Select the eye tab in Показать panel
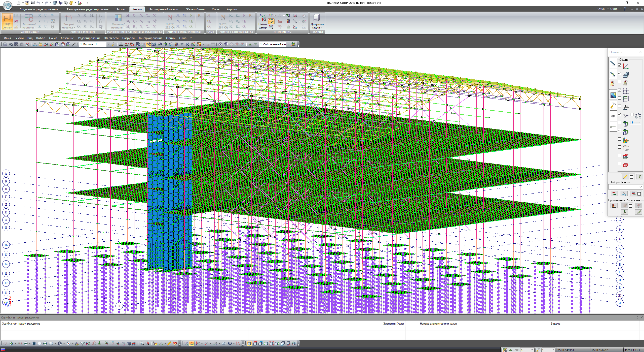Viewport: 644px width, 352px height. (613, 116)
